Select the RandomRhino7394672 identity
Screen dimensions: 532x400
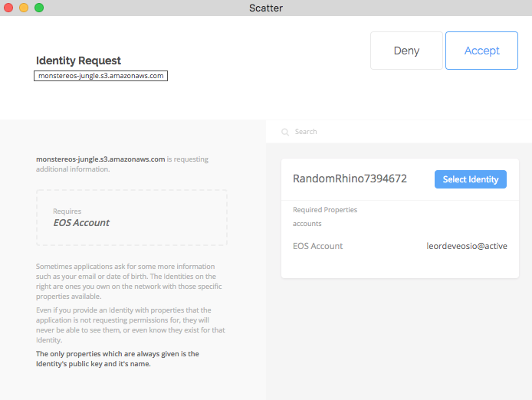click(470, 179)
